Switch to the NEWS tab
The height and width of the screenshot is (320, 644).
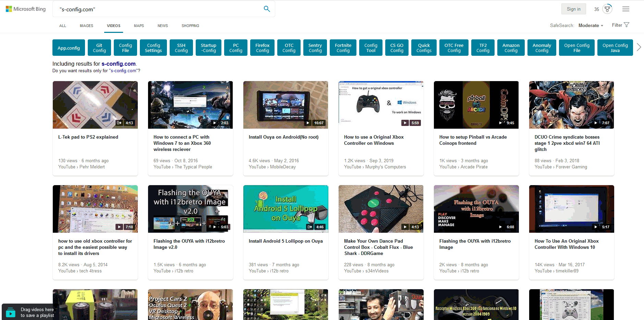click(x=162, y=26)
